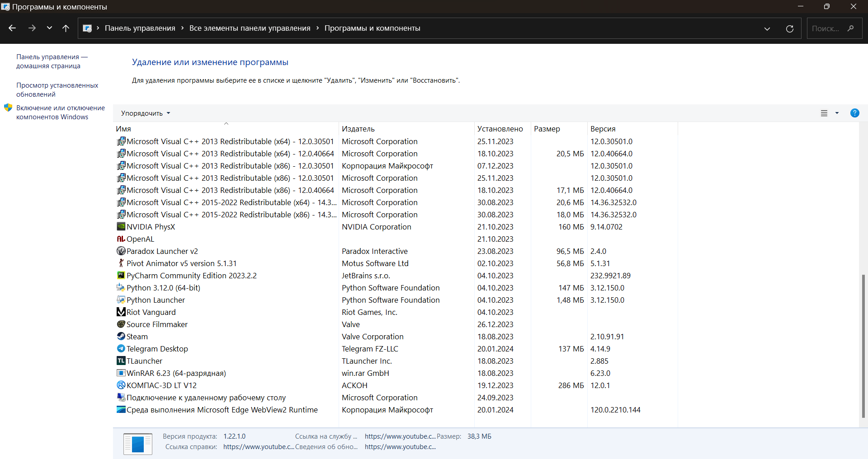
Task: Navigate to Все элементы панели управления breadcrumb
Action: click(250, 28)
